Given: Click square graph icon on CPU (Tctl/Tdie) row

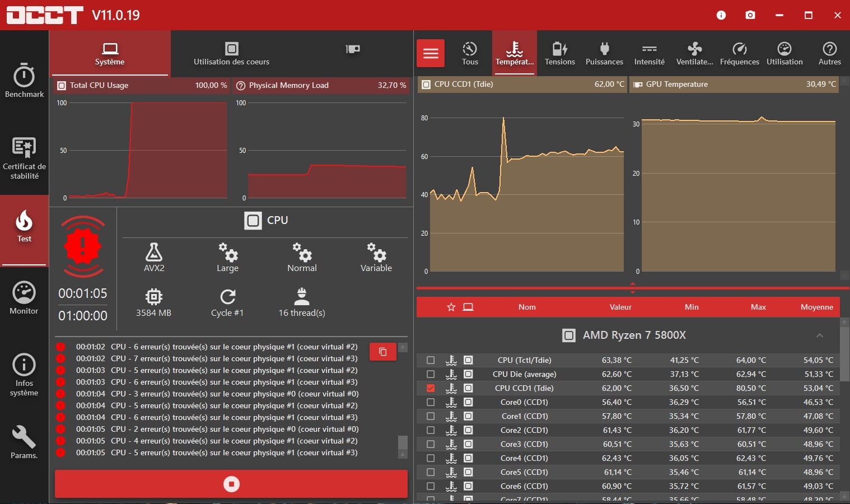Looking at the screenshot, I should point(468,360).
